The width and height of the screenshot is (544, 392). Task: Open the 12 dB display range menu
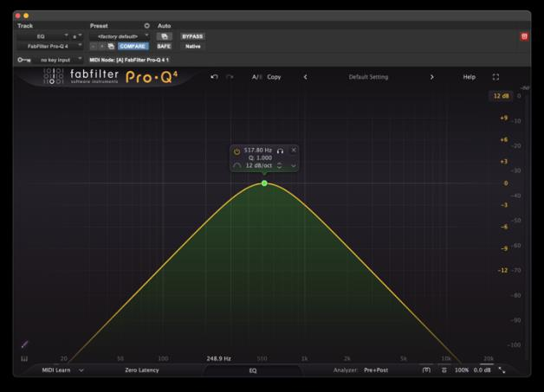(x=501, y=96)
